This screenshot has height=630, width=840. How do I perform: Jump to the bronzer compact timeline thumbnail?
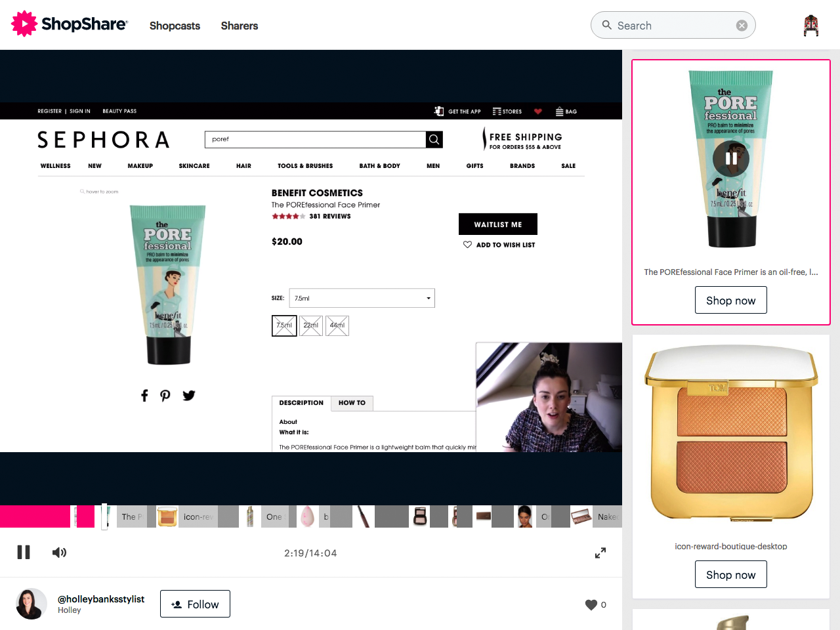pyautogui.click(x=167, y=516)
